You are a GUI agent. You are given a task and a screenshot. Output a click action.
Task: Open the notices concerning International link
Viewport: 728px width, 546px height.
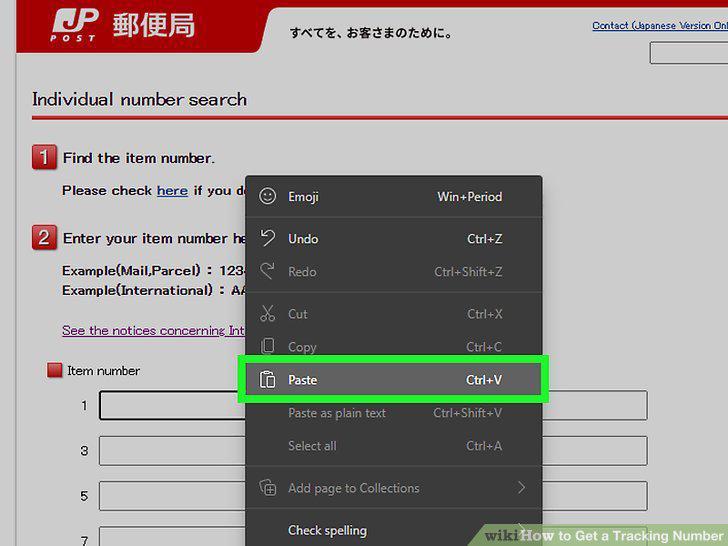[x=154, y=331]
